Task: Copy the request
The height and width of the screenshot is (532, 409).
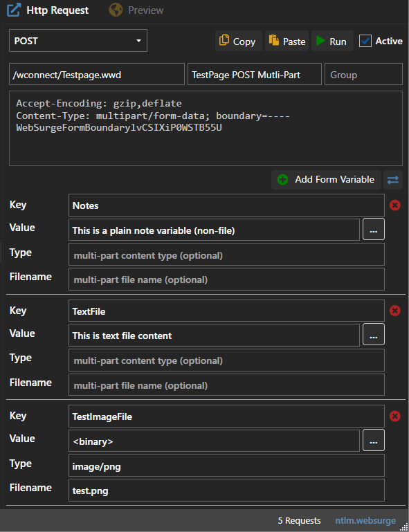Action: pyautogui.click(x=238, y=41)
